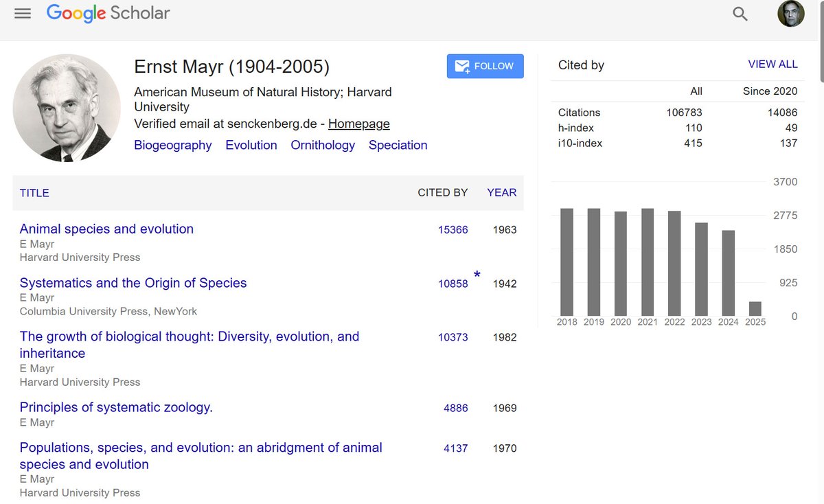Open 'Animal species and evolution' article
Screen dimensions: 824x504
click(106, 229)
